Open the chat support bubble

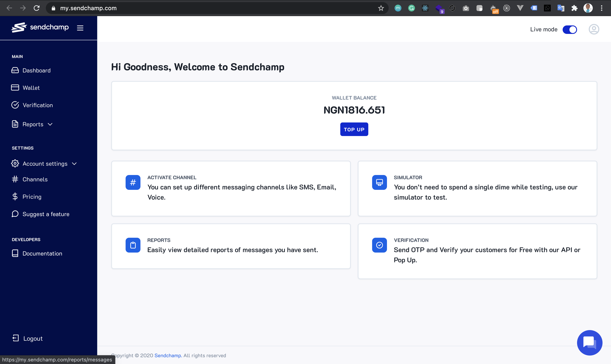click(589, 342)
